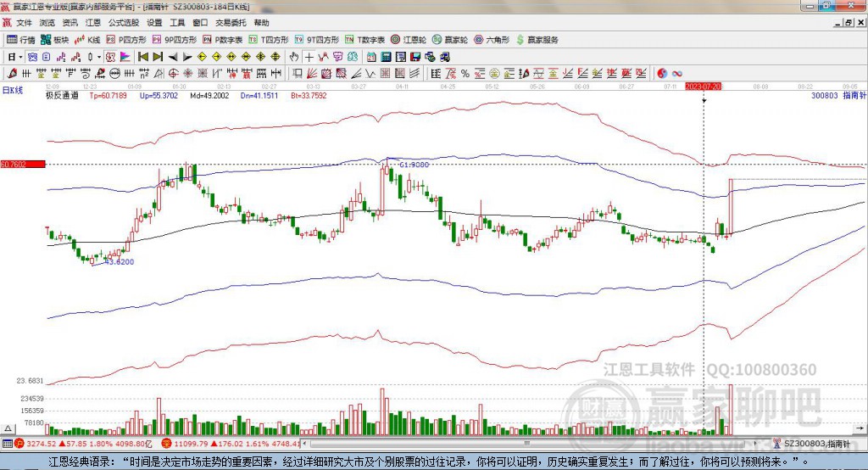
Task: Click the Shenzhen index 11099.79 status
Action: (231, 444)
